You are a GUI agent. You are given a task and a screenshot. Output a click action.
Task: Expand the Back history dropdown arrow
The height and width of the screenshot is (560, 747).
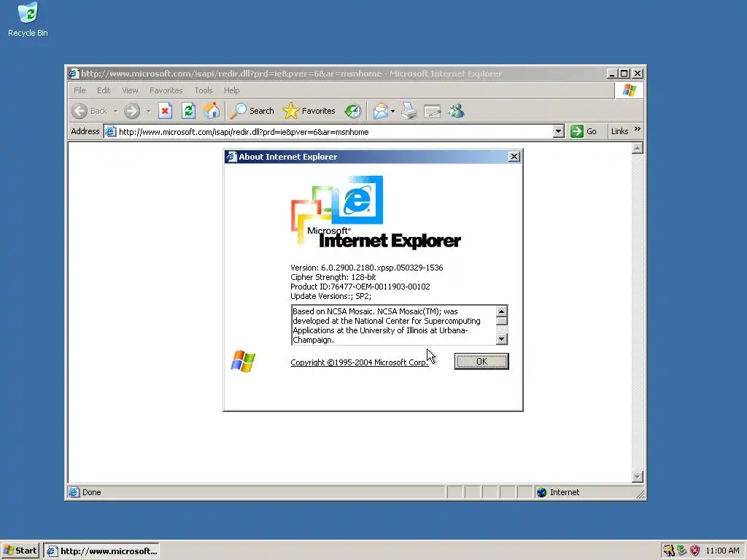[115, 111]
